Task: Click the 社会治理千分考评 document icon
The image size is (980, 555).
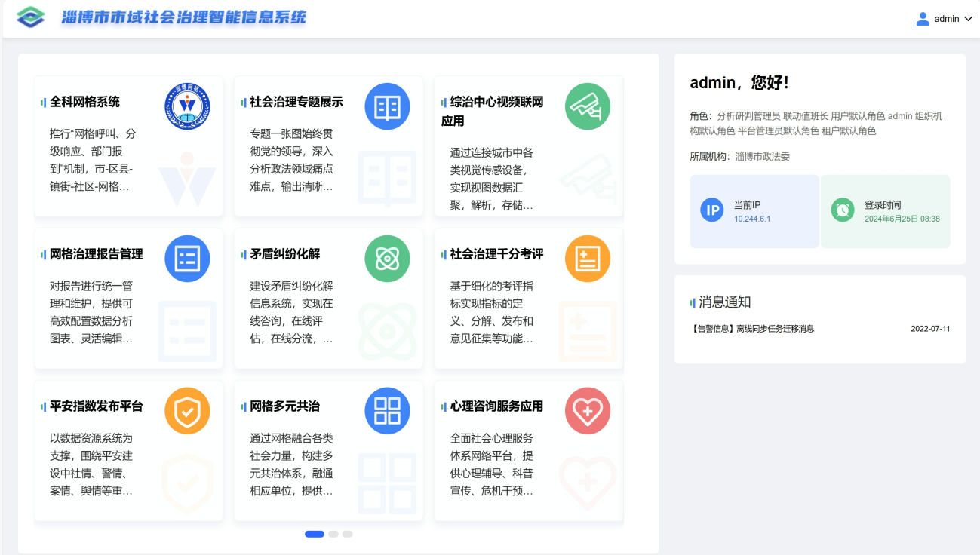Action: (587, 259)
